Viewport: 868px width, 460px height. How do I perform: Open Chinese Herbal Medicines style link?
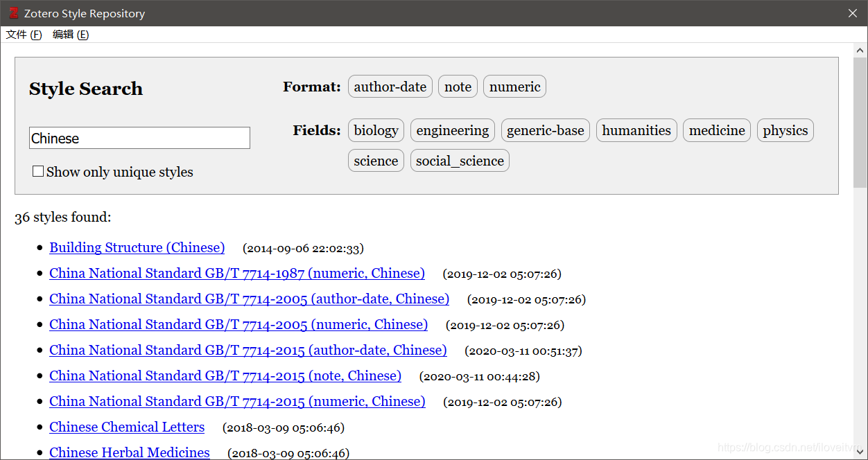[x=130, y=452]
